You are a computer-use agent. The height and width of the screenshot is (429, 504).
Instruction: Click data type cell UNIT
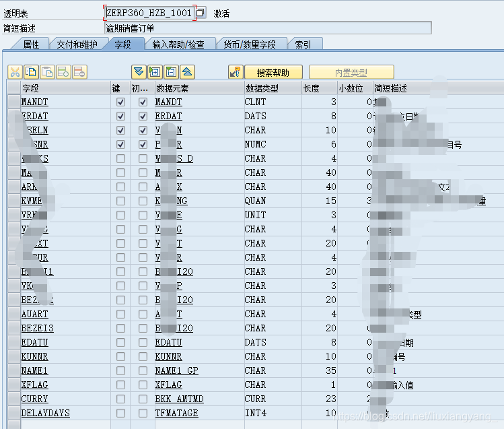(255, 215)
